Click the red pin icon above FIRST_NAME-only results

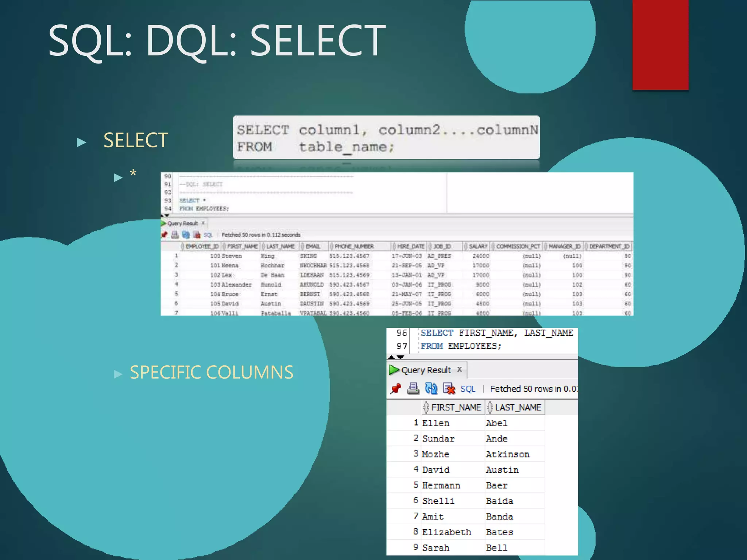[396, 389]
